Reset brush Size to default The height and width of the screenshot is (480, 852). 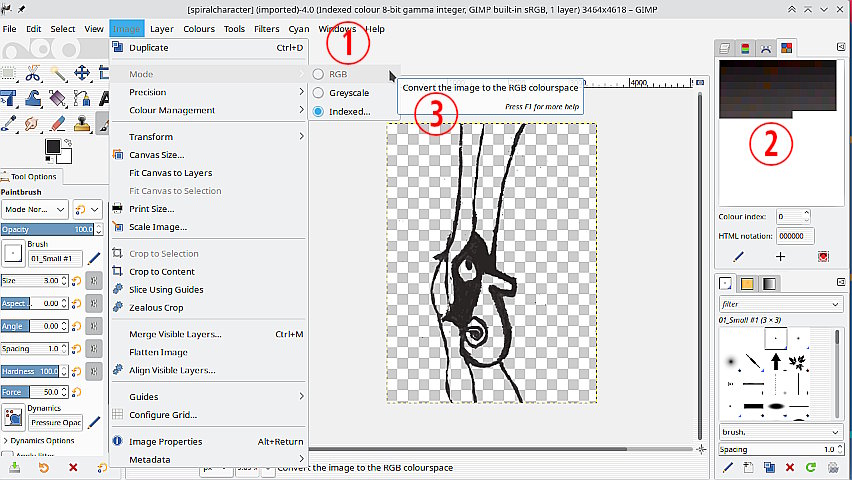75,281
